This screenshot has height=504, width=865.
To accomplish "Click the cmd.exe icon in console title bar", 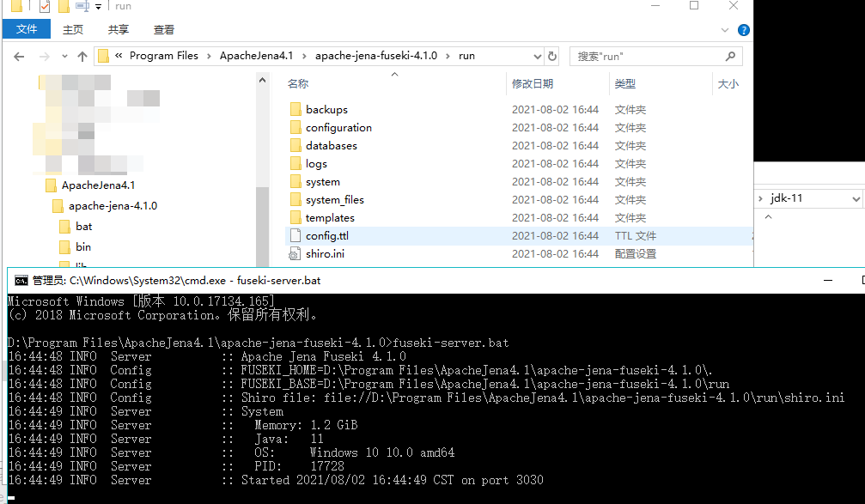I will [x=21, y=280].
